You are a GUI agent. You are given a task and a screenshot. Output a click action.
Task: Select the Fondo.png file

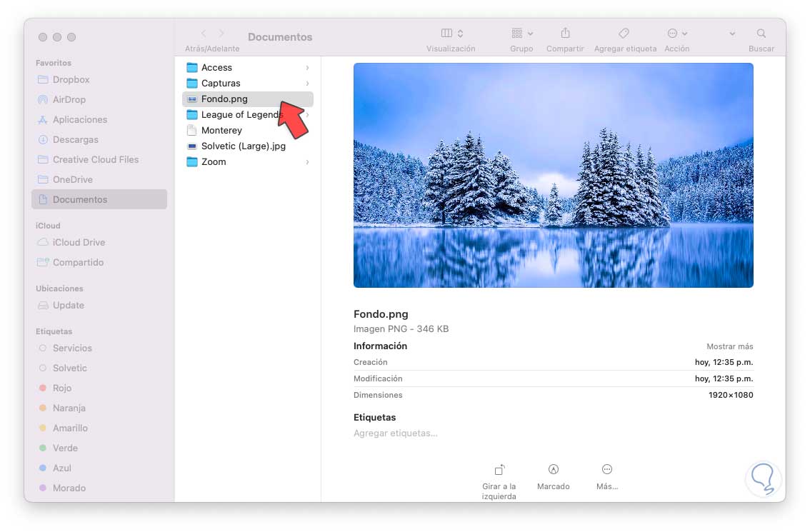pyautogui.click(x=247, y=99)
